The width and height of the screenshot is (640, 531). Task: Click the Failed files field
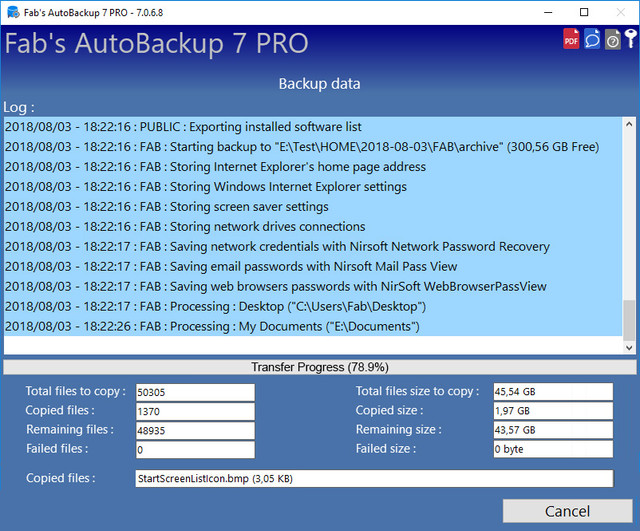[195, 450]
